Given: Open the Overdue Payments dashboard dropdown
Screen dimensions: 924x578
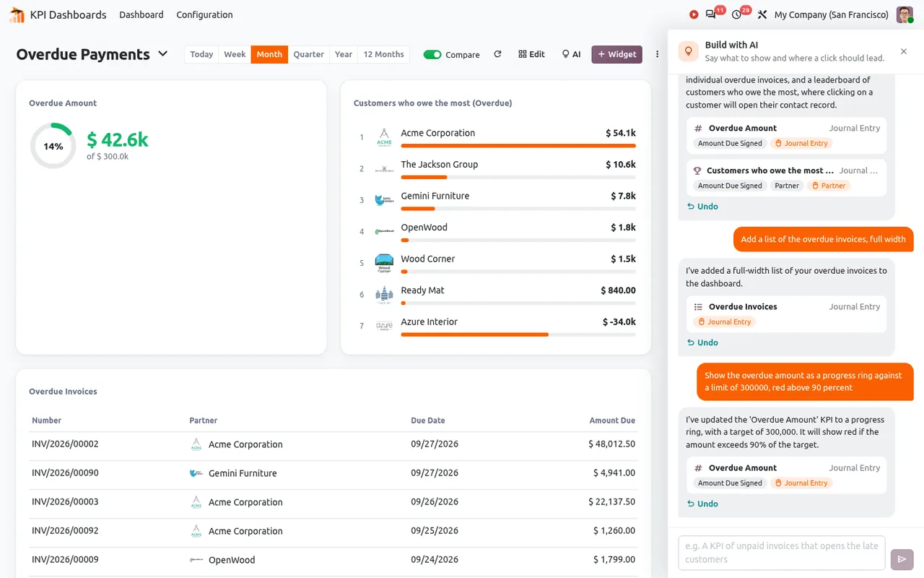Looking at the screenshot, I should (x=163, y=53).
